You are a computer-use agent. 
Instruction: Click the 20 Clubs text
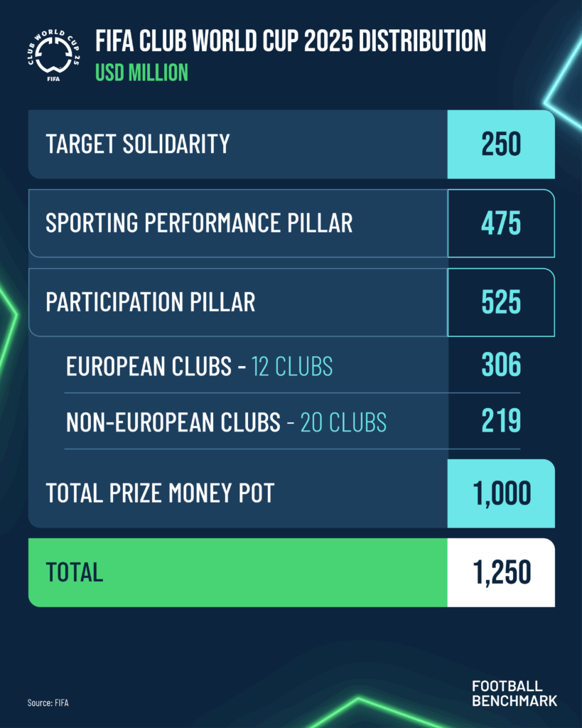coord(343,422)
